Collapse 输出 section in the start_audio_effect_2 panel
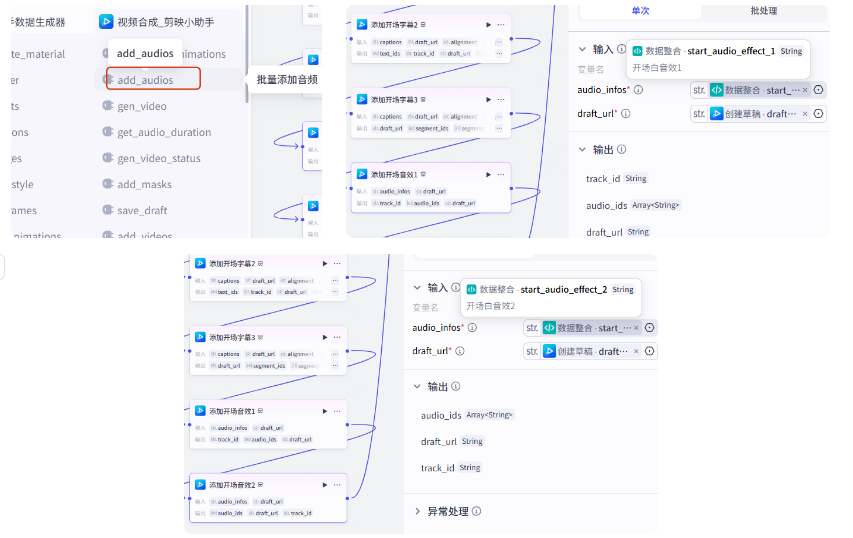 point(417,386)
